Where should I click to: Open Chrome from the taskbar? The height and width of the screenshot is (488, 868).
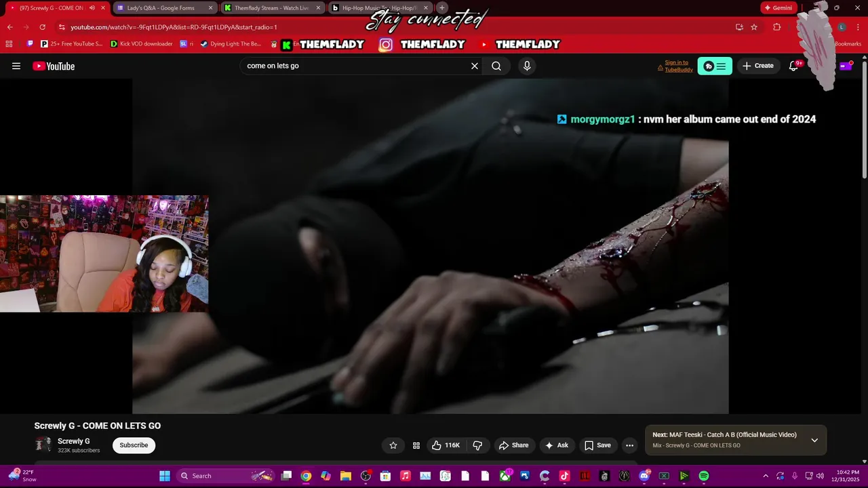tap(307, 476)
